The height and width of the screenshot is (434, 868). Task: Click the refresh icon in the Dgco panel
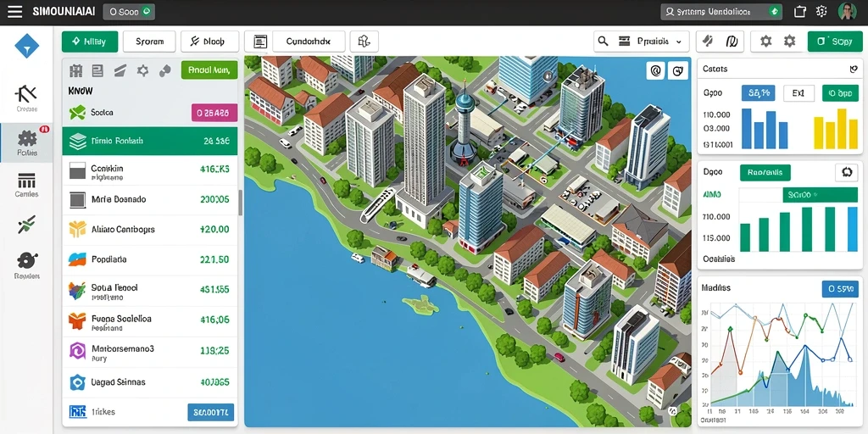coord(846,172)
